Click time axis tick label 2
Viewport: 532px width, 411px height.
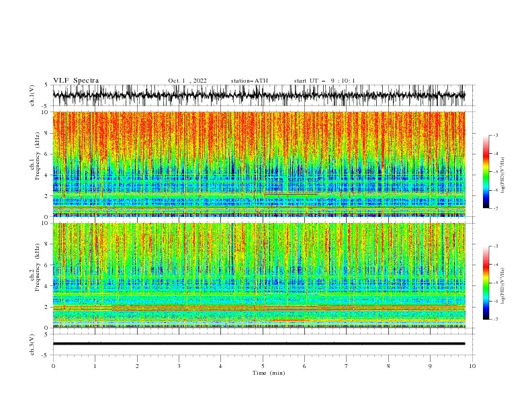click(x=137, y=366)
